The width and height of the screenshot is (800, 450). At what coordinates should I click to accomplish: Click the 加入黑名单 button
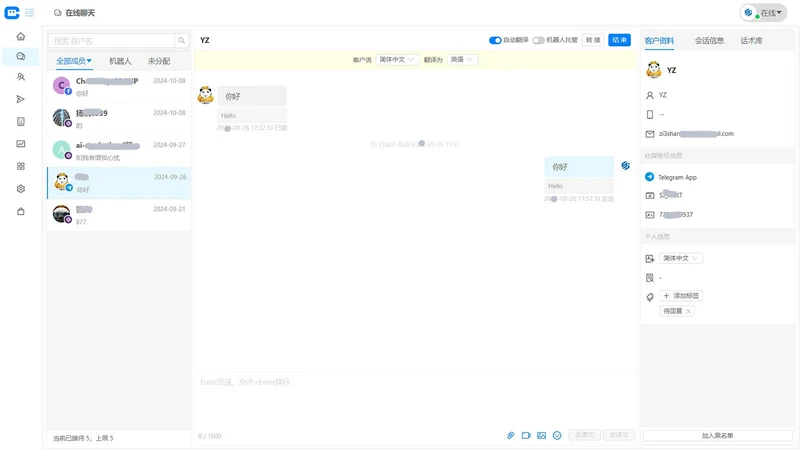[717, 435]
